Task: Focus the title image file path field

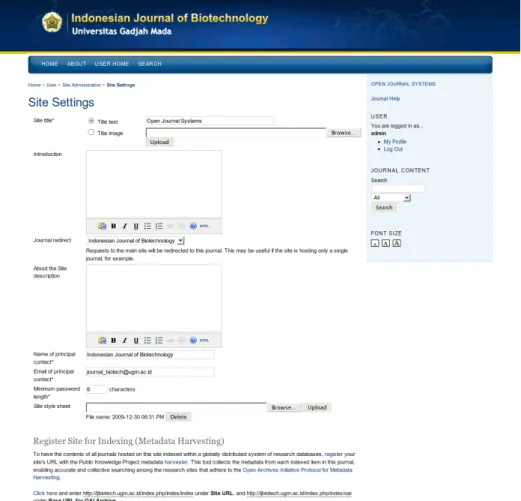Action: [236, 133]
